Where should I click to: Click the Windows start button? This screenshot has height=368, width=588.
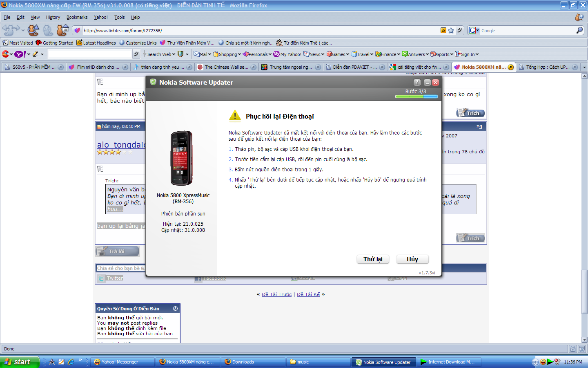pos(20,362)
